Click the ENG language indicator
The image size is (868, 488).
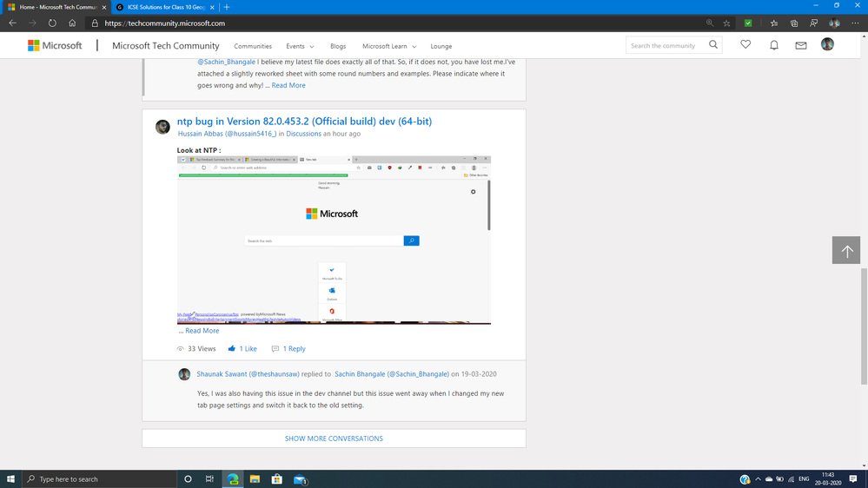pos(804,479)
